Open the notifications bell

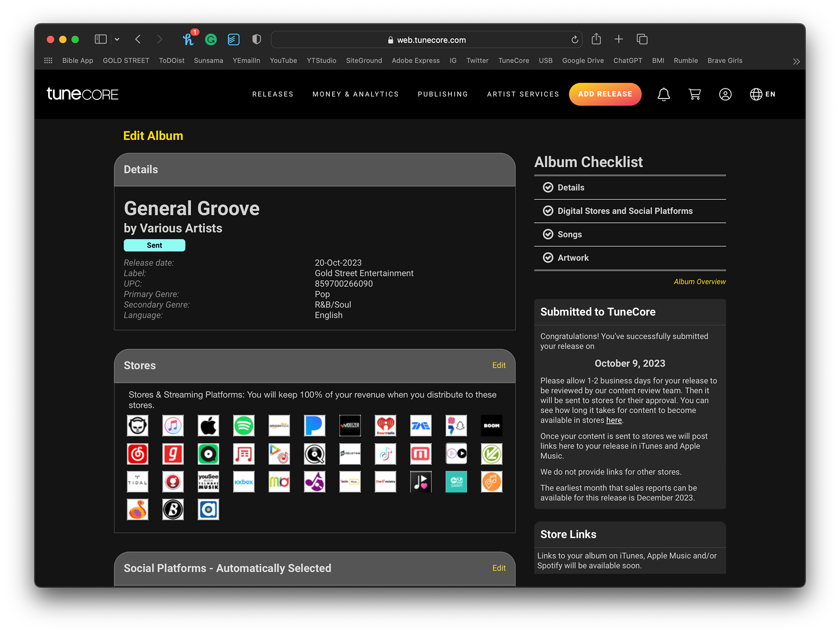click(x=664, y=94)
